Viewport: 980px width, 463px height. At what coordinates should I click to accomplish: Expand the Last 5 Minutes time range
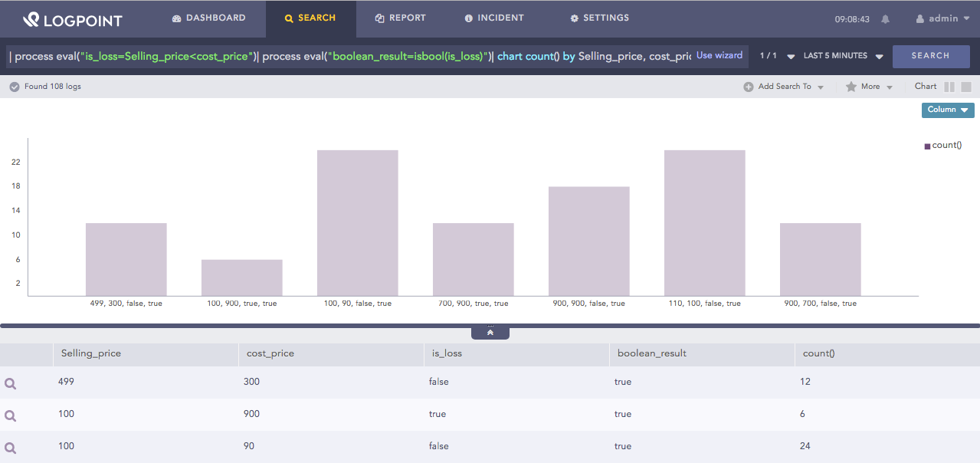(x=843, y=56)
